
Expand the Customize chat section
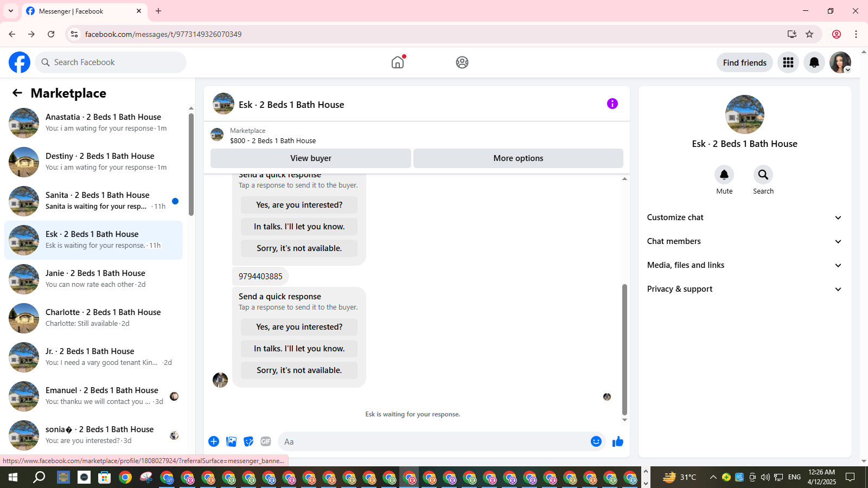[x=745, y=217]
